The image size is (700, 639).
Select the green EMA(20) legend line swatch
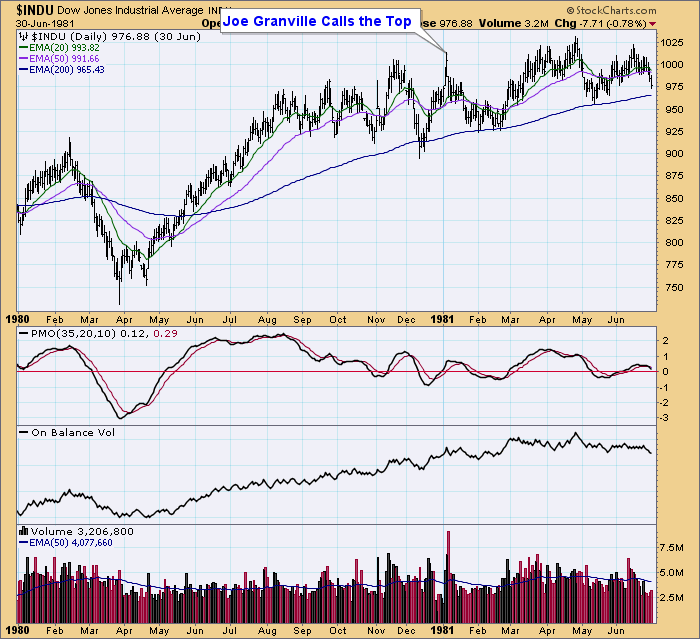[x=24, y=47]
